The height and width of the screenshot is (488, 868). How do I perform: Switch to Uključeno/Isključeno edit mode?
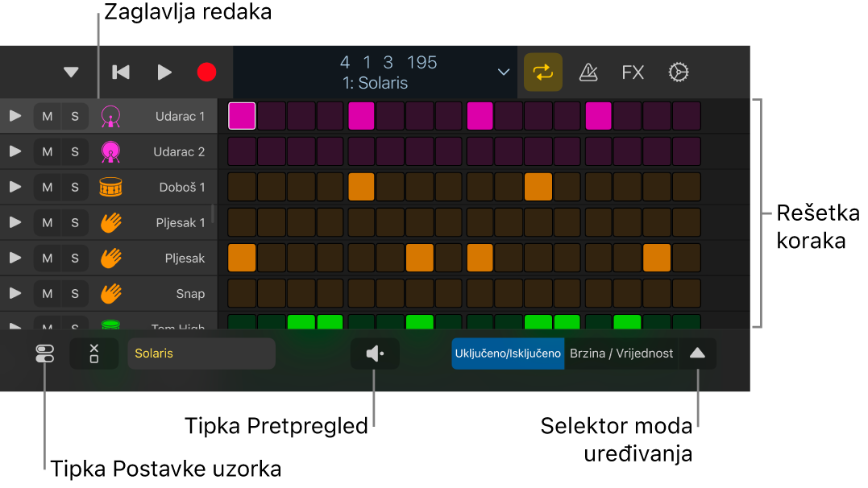click(x=508, y=354)
